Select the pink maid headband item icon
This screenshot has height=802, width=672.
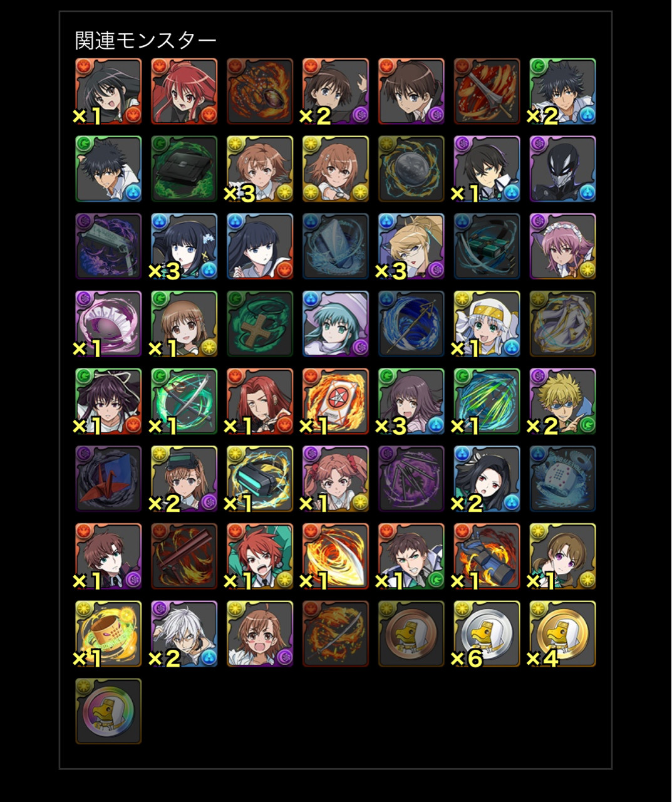coord(108,323)
